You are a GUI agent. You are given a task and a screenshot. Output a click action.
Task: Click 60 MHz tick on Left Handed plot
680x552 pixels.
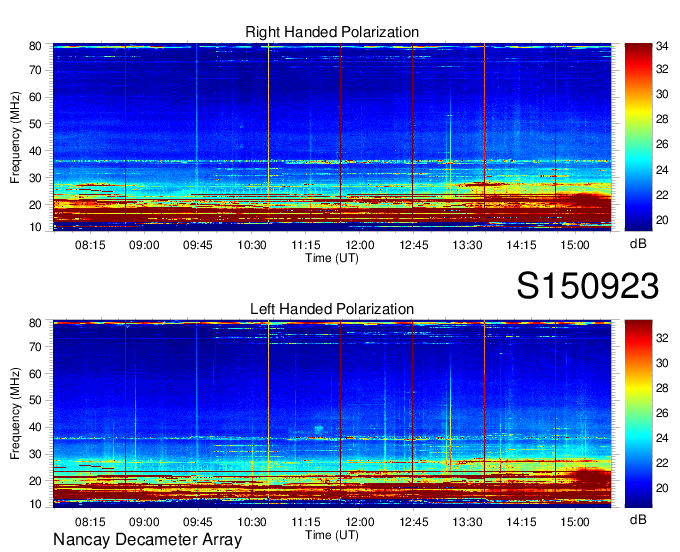(x=35, y=374)
